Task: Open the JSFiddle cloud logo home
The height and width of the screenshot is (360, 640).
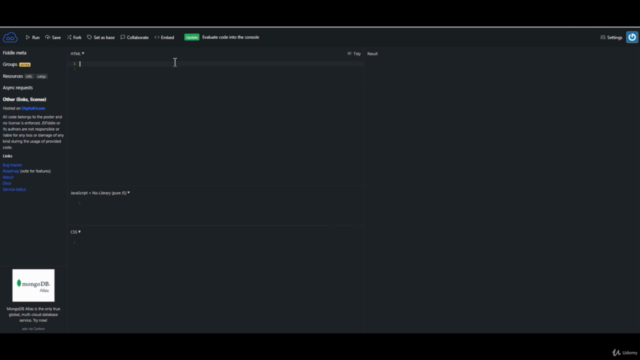Action: click(10, 38)
